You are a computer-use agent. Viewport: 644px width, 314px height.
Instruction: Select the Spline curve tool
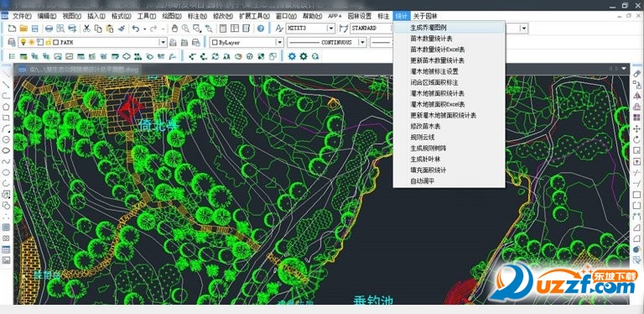click(6, 161)
